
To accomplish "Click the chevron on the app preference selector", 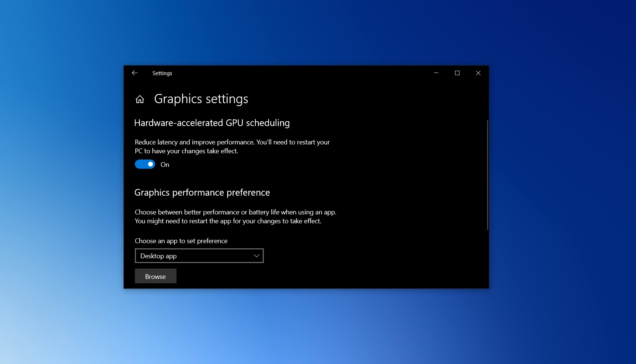I will point(256,256).
